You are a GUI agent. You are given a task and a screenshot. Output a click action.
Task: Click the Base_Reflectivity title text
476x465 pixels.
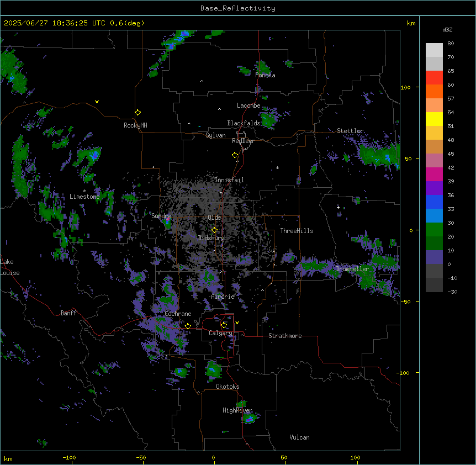pyautogui.click(x=238, y=8)
